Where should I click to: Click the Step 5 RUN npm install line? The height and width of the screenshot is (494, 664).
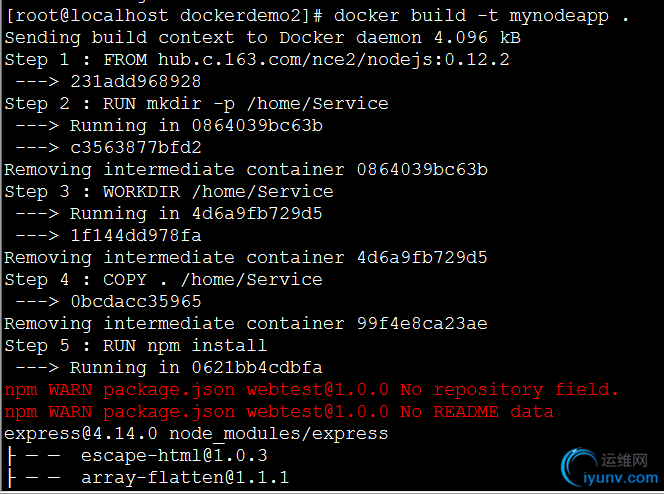click(136, 346)
